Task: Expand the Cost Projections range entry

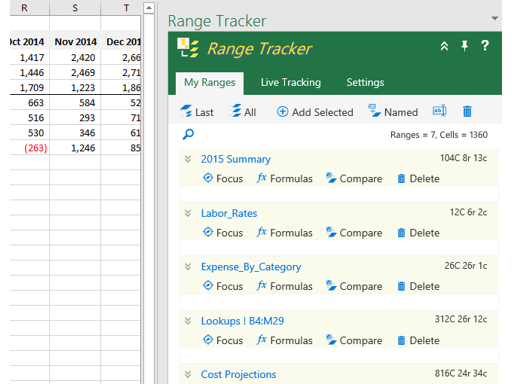Action: [188, 374]
